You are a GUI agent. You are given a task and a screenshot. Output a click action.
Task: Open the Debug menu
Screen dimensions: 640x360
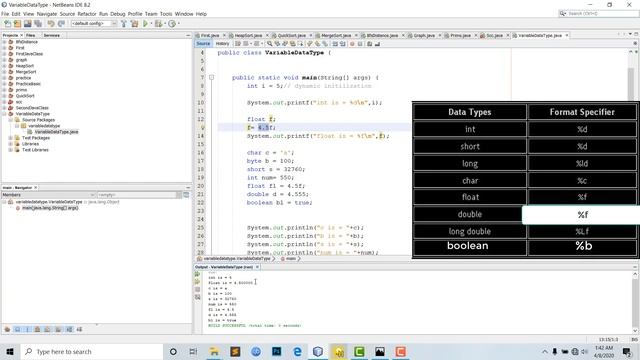point(118,14)
